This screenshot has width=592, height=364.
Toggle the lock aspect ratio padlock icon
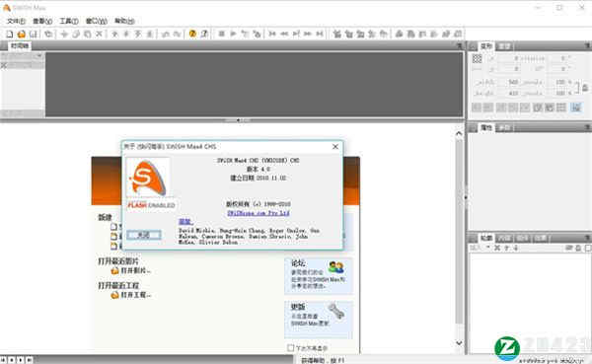tap(585, 88)
